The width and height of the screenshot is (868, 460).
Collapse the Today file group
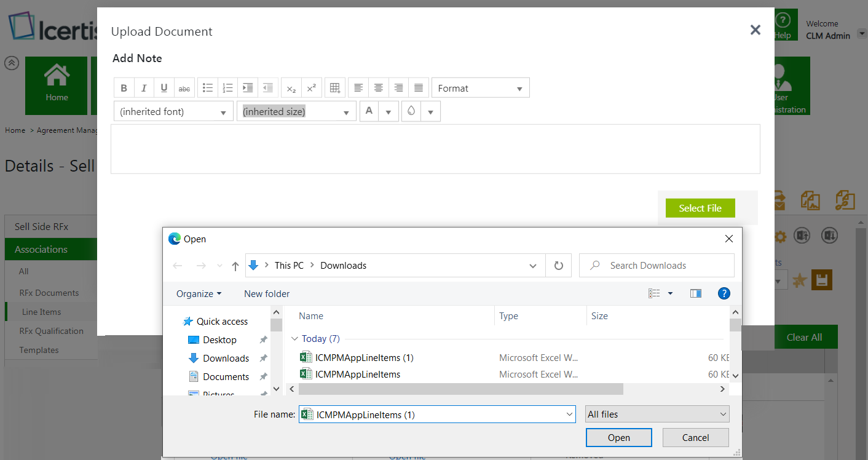tap(295, 339)
